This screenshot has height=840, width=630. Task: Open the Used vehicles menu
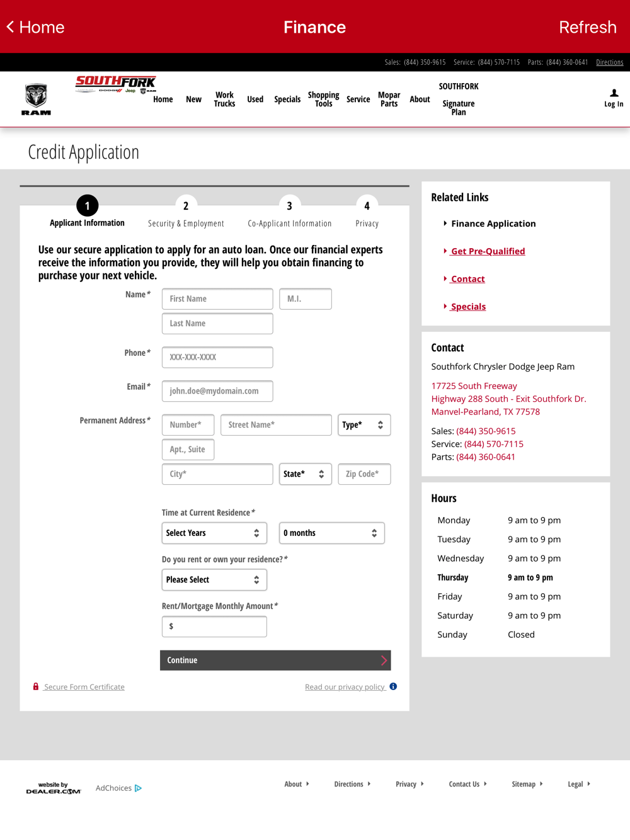(x=255, y=99)
